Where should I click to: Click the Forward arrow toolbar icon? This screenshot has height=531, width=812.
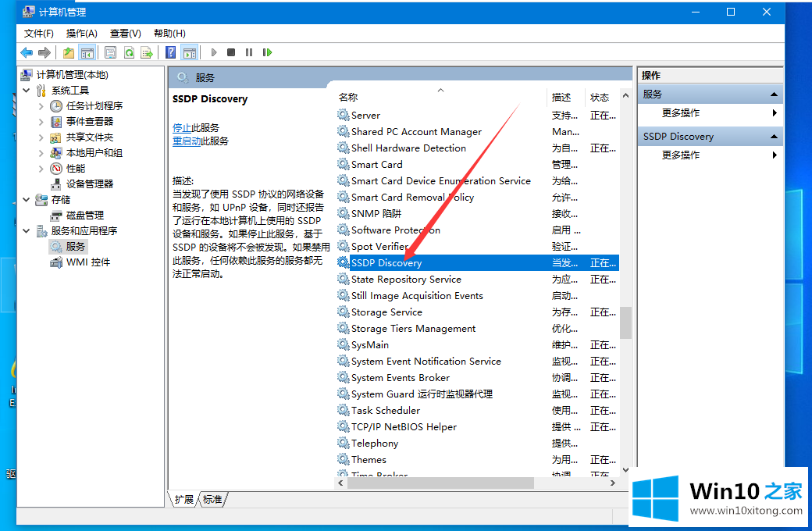(45, 52)
